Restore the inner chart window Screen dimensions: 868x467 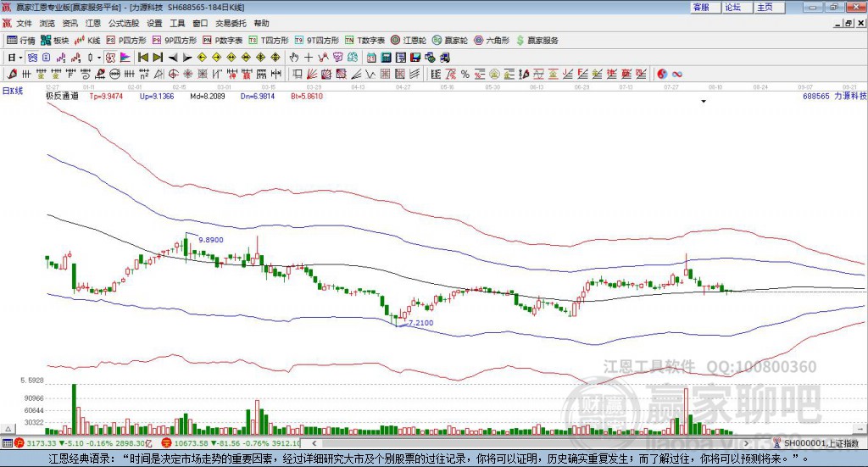pyautogui.click(x=849, y=23)
